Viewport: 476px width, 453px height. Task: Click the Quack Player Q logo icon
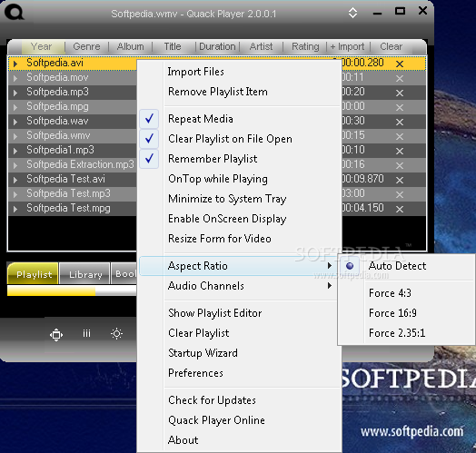point(15,13)
